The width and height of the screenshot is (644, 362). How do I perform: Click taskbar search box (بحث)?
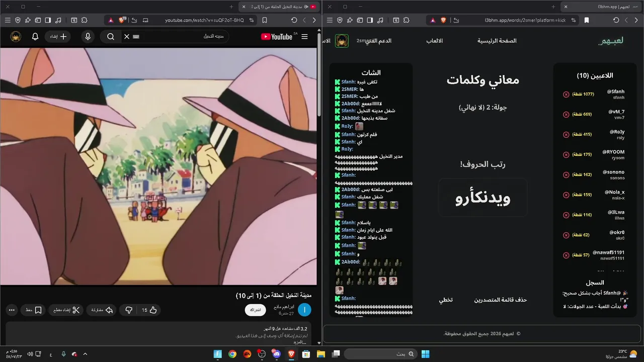tap(381, 354)
